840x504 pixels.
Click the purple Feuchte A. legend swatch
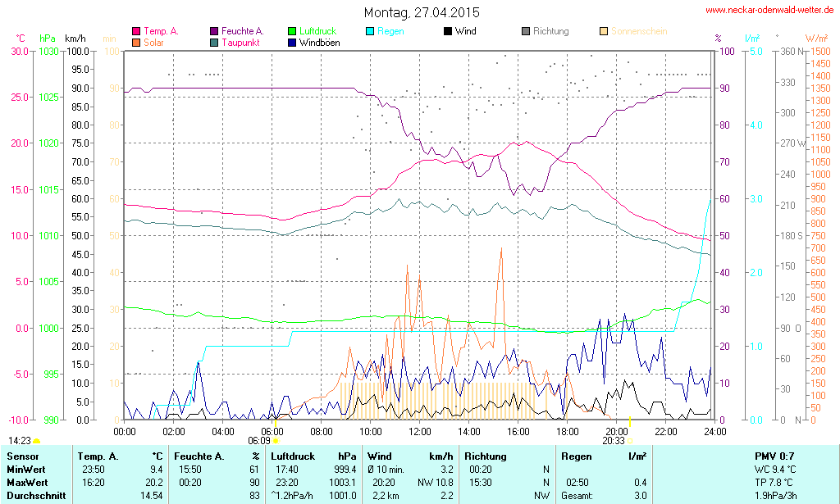click(x=214, y=31)
